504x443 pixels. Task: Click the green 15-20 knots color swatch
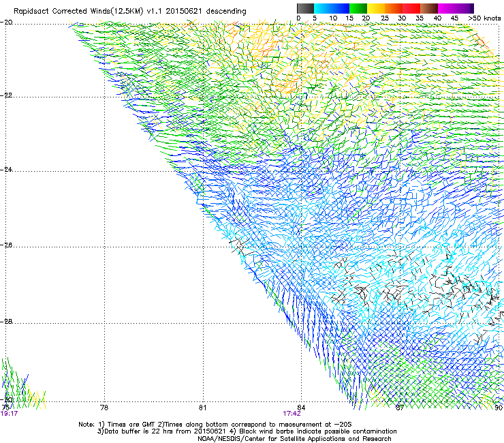tap(358, 8)
